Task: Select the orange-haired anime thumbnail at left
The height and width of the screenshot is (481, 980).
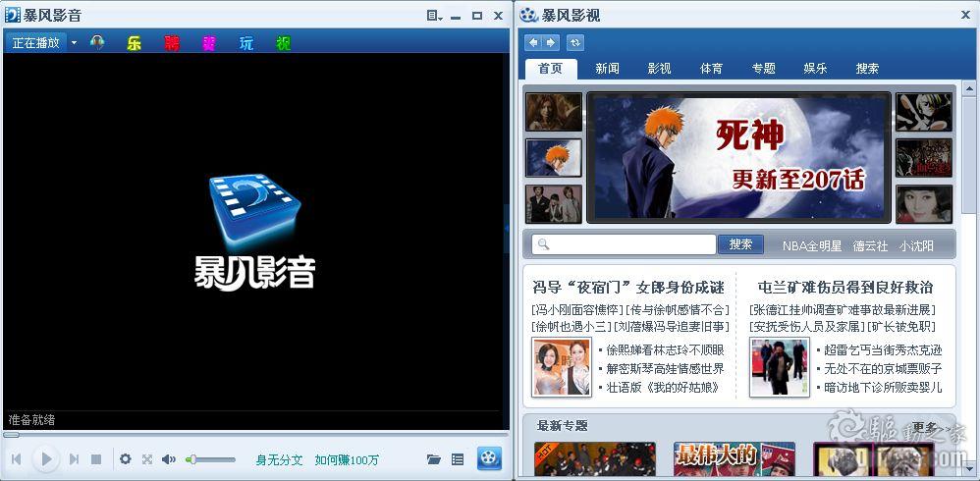Action: pyautogui.click(x=554, y=158)
